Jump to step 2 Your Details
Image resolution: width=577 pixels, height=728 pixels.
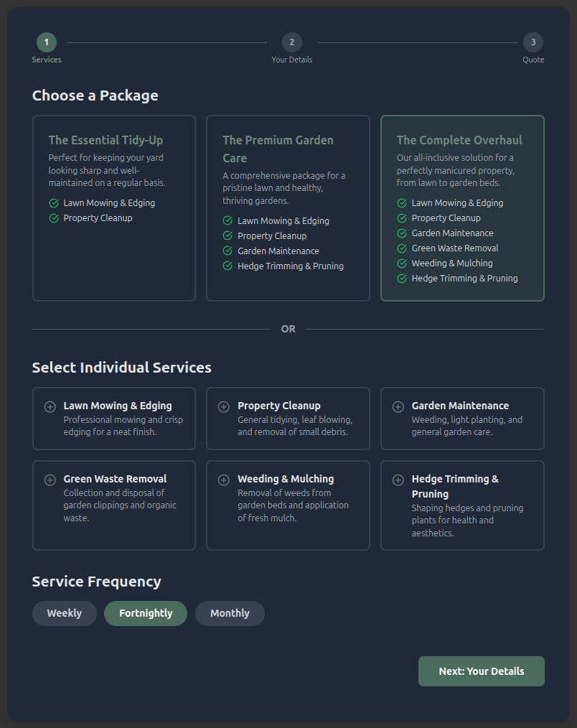[291, 42]
